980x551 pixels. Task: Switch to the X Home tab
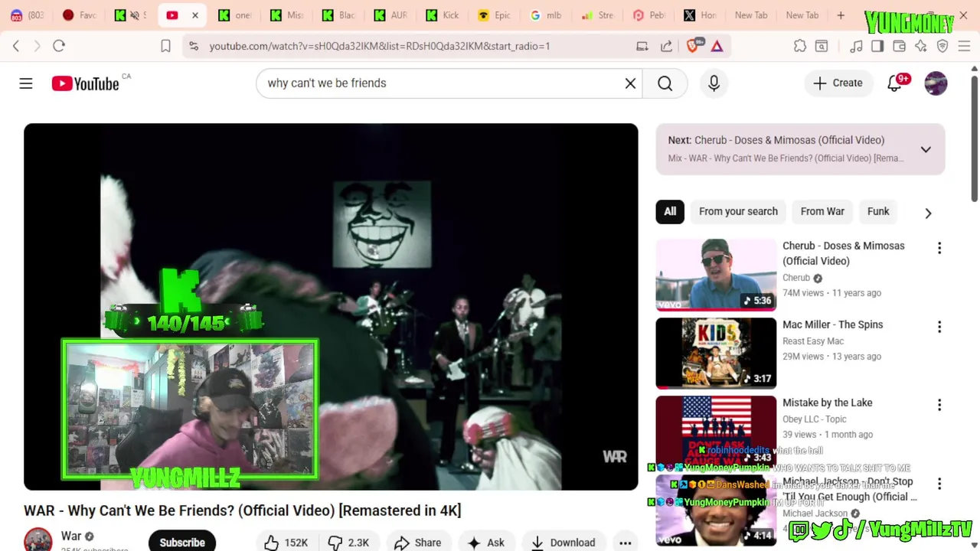700,15
